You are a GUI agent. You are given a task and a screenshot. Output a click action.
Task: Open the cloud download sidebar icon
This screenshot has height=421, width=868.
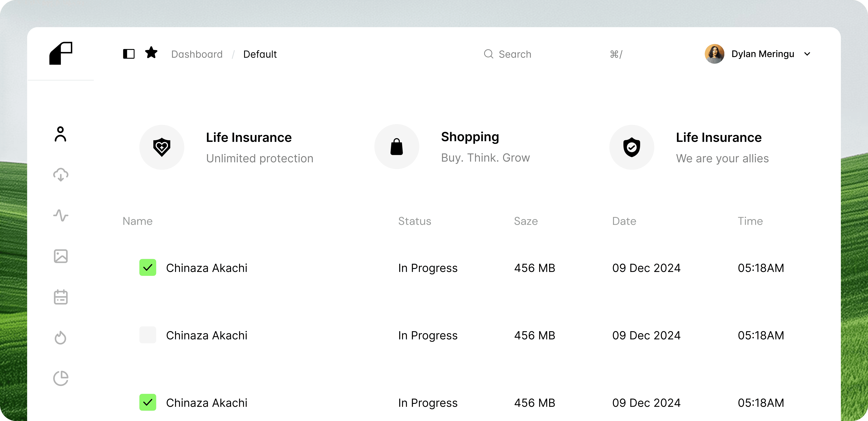tap(61, 175)
